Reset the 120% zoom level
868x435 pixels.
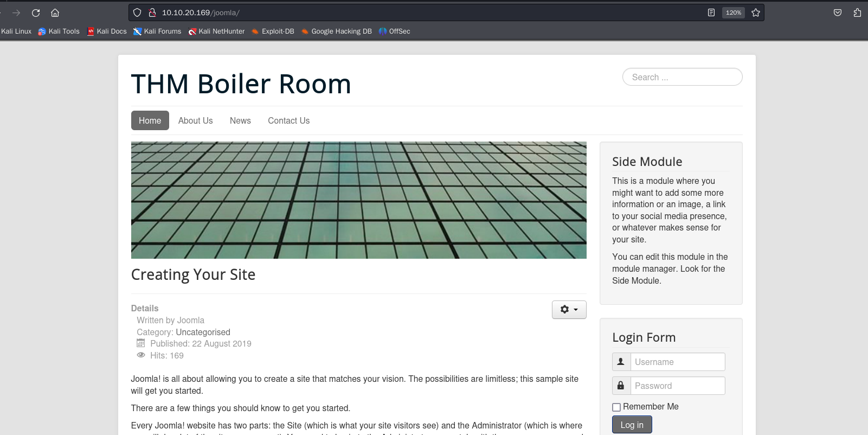[x=734, y=12]
